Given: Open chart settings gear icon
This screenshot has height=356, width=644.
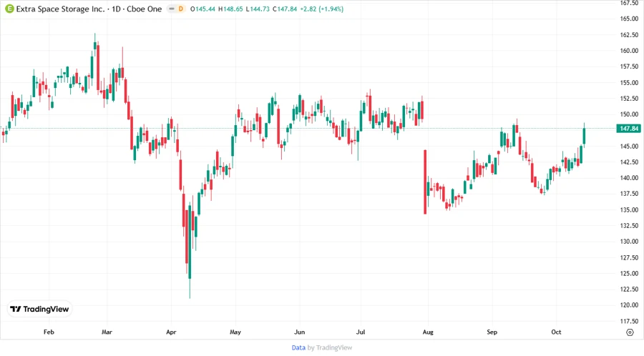Looking at the screenshot, I should coord(630,332).
